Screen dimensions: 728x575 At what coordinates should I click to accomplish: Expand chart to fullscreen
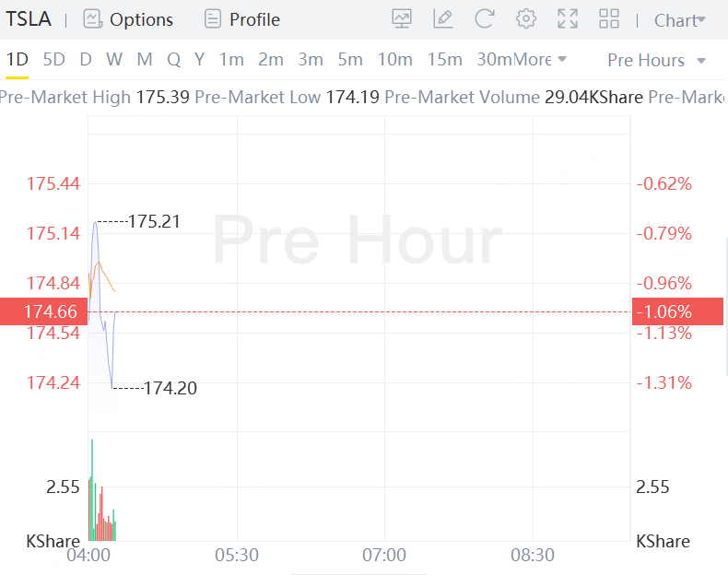pos(568,19)
